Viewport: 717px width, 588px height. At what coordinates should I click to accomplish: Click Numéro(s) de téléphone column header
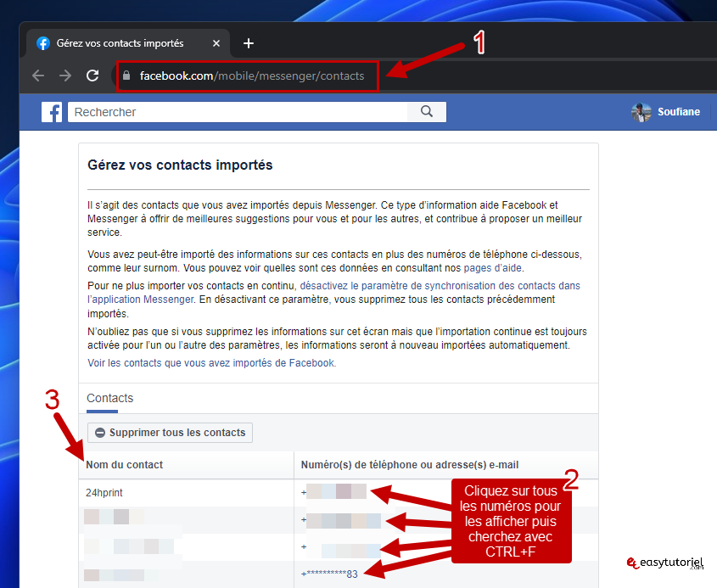click(x=410, y=465)
